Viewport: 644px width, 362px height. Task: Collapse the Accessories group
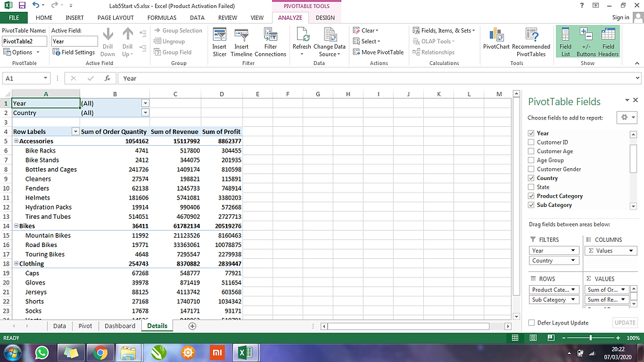(16, 141)
